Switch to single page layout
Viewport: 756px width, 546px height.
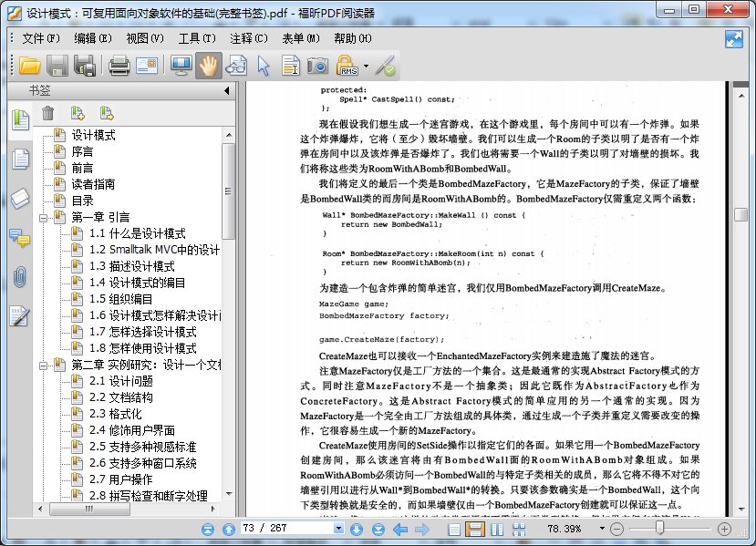coord(454,530)
